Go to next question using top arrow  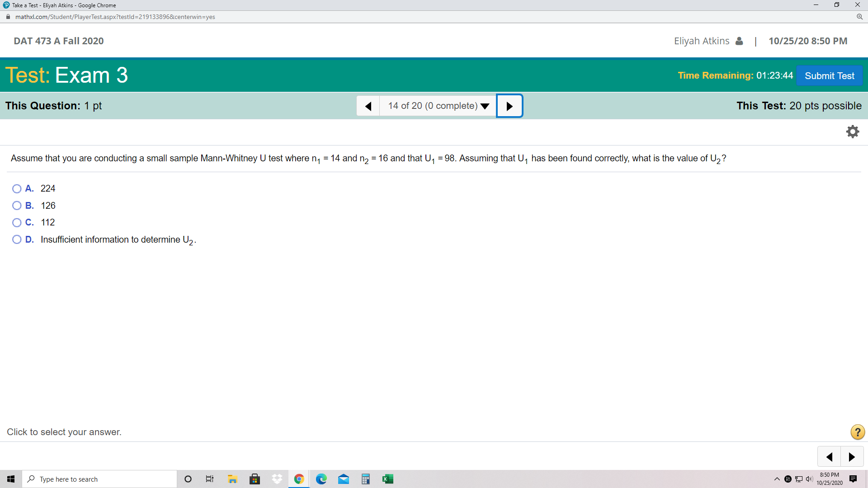tap(509, 106)
